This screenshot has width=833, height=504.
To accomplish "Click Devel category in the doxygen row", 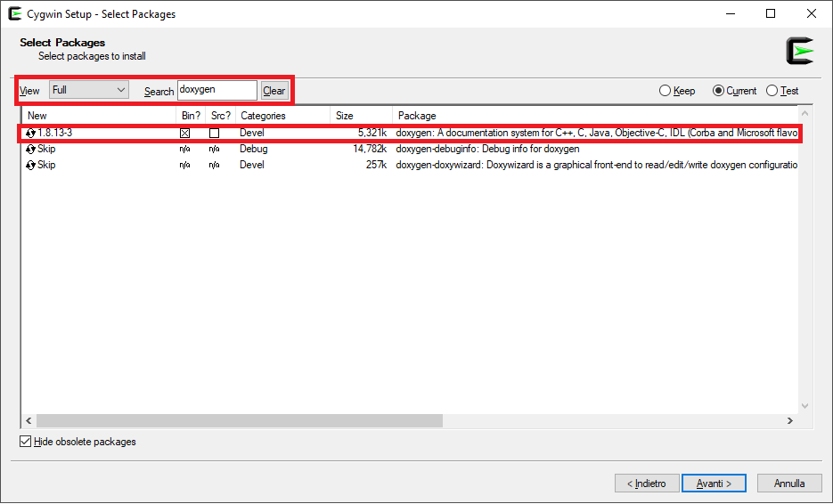I will tap(252, 133).
